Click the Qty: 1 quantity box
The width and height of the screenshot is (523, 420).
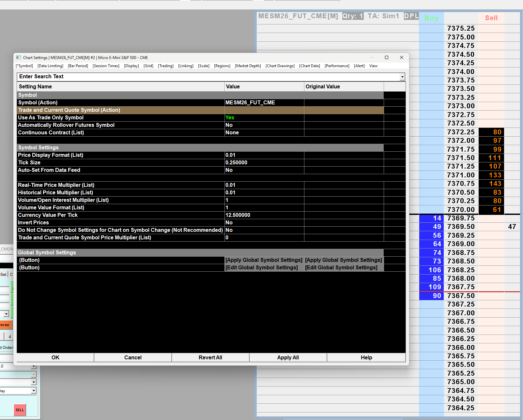(353, 16)
